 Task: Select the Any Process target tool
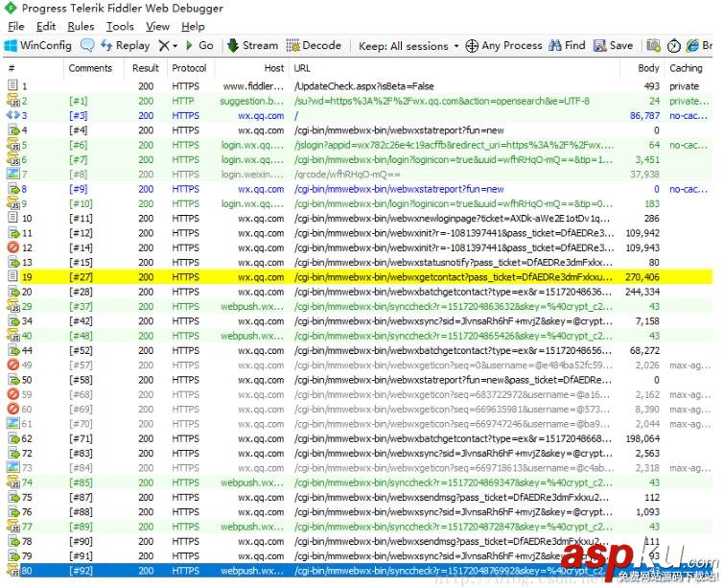point(503,45)
